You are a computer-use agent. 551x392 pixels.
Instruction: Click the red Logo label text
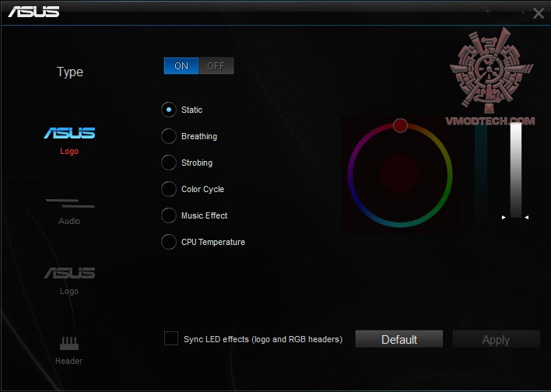point(69,152)
